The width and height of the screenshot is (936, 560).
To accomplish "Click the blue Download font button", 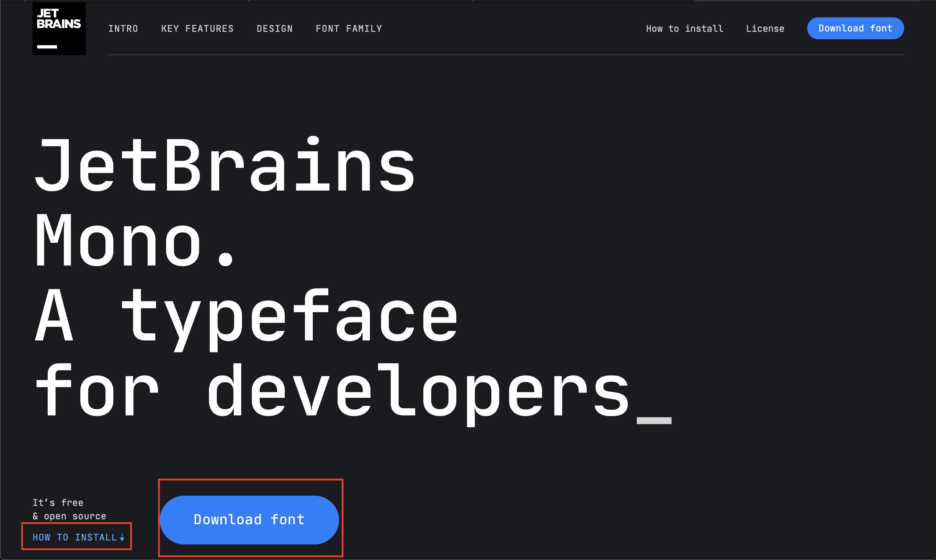I will (x=249, y=519).
